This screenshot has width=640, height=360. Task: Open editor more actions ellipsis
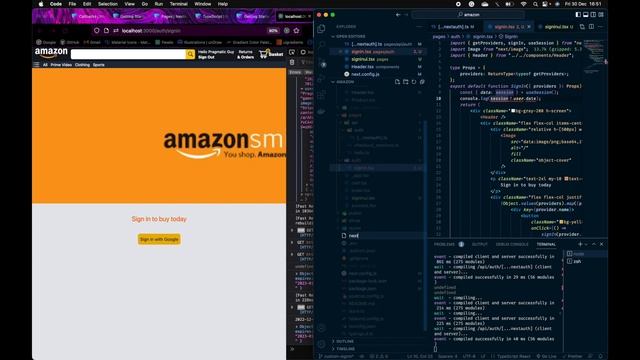(x=600, y=27)
